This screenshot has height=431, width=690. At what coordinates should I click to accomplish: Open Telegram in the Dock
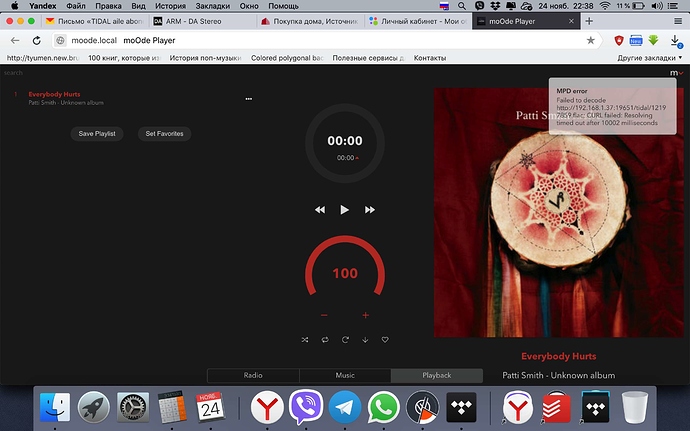(x=345, y=407)
